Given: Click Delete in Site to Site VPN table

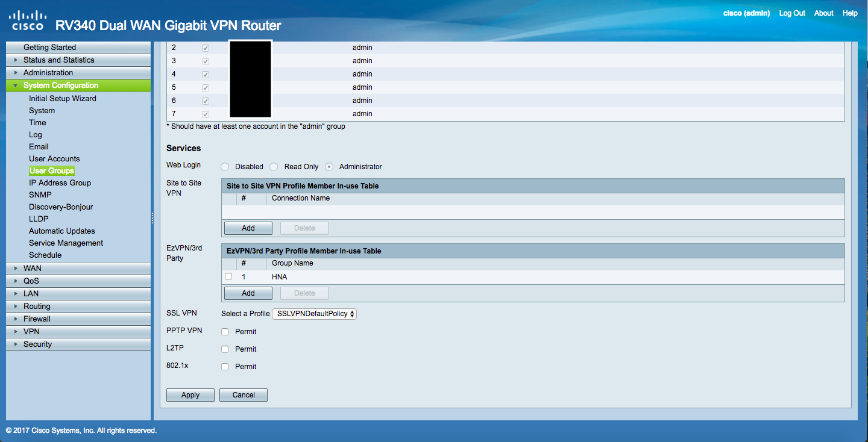Looking at the screenshot, I should click(x=304, y=228).
